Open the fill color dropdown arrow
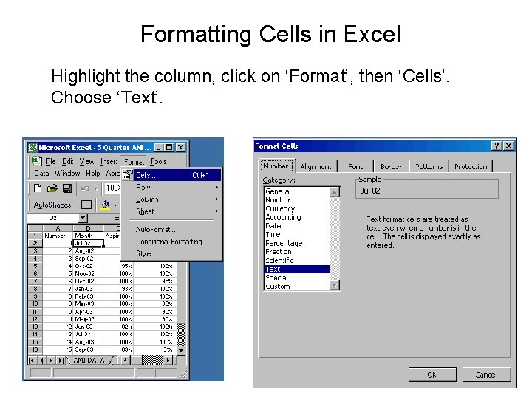 pyautogui.click(x=115, y=205)
